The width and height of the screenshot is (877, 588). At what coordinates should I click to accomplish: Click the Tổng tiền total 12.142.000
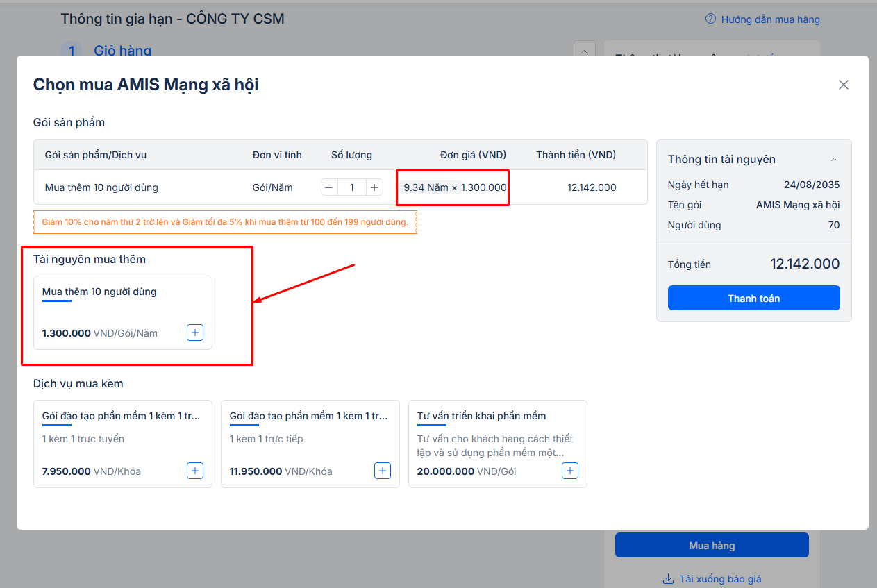point(805,264)
